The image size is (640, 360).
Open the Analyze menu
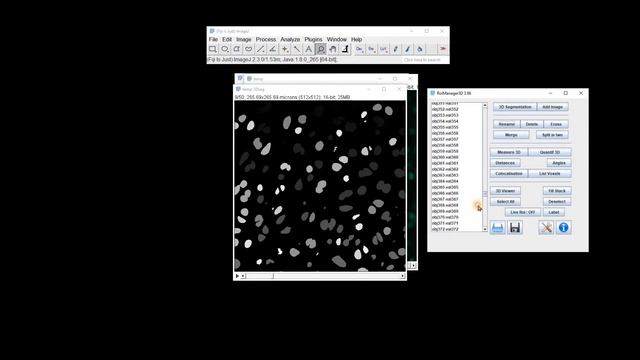click(x=290, y=39)
